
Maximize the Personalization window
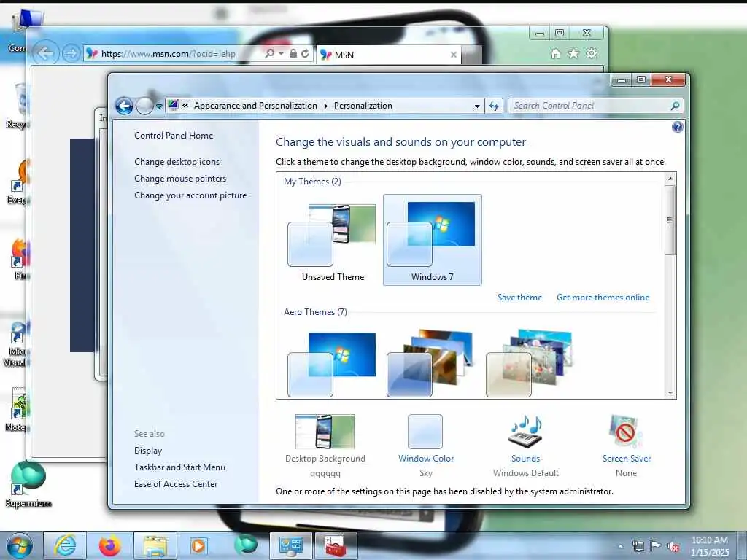pyautogui.click(x=641, y=79)
